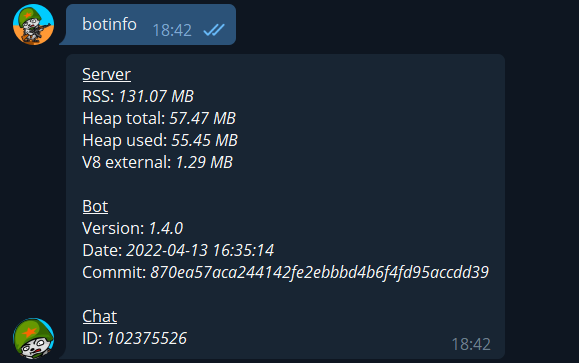This screenshot has width=579, height=363.
Task: Click the underlined Server heading
Action: pyautogui.click(x=106, y=75)
